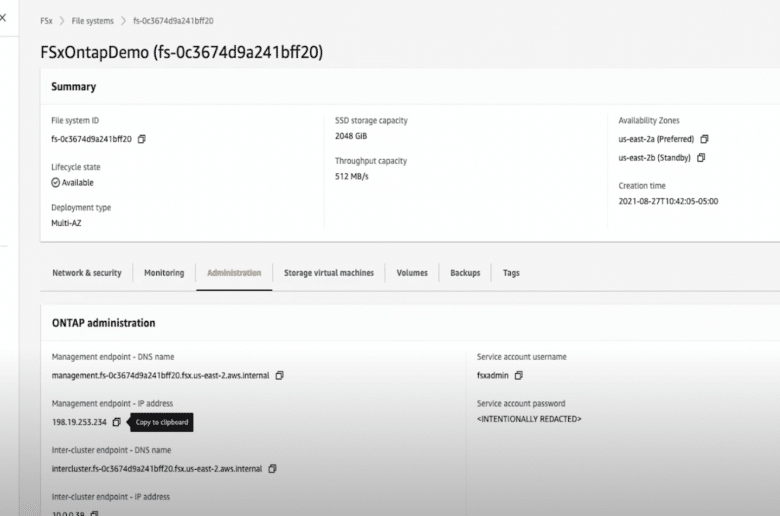Close the side navigation panel
The image size is (780, 516).
coord(3,17)
